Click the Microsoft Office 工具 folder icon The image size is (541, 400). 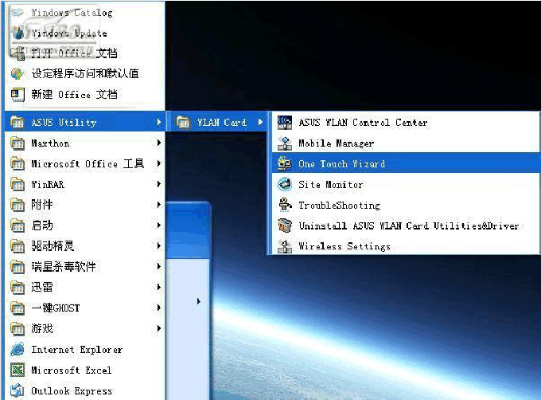point(17,164)
